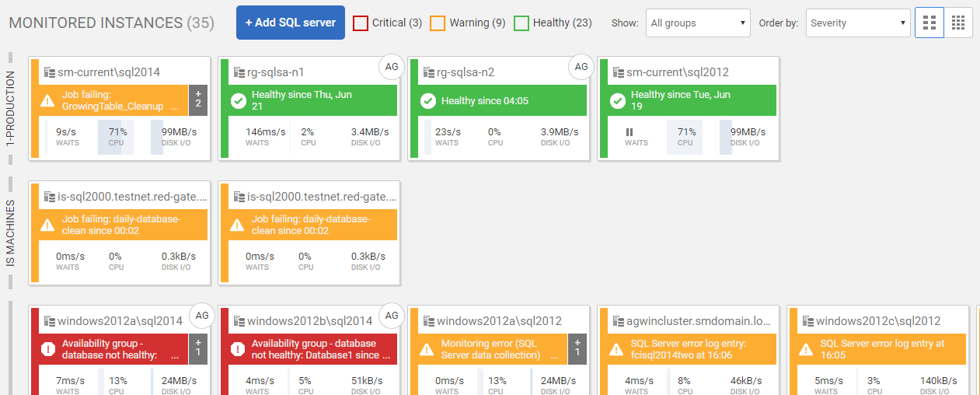This screenshot has height=395, width=980.
Task: Click AG badge on rg-sqlsa-n2 card
Action: [x=581, y=67]
